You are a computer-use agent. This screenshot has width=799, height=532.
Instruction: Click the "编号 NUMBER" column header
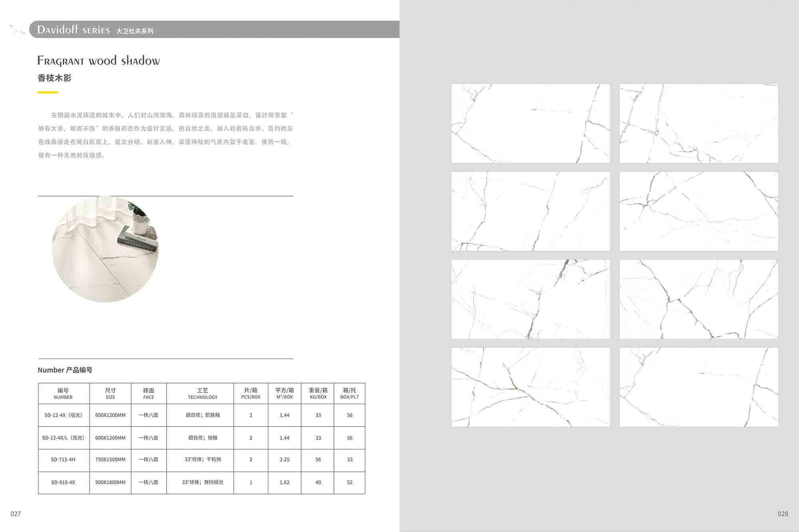click(64, 393)
